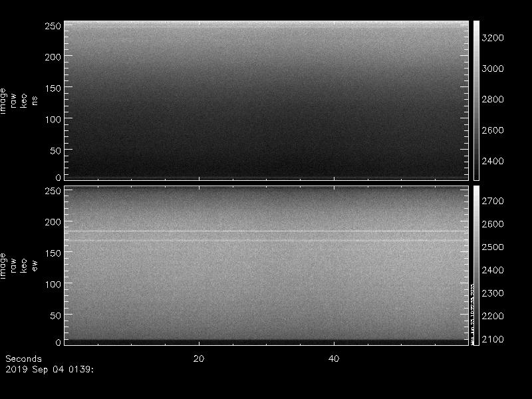The height and width of the screenshot is (399, 532).
Task: Click y-axis label '150' of ns panel
Action: [x=53, y=88]
